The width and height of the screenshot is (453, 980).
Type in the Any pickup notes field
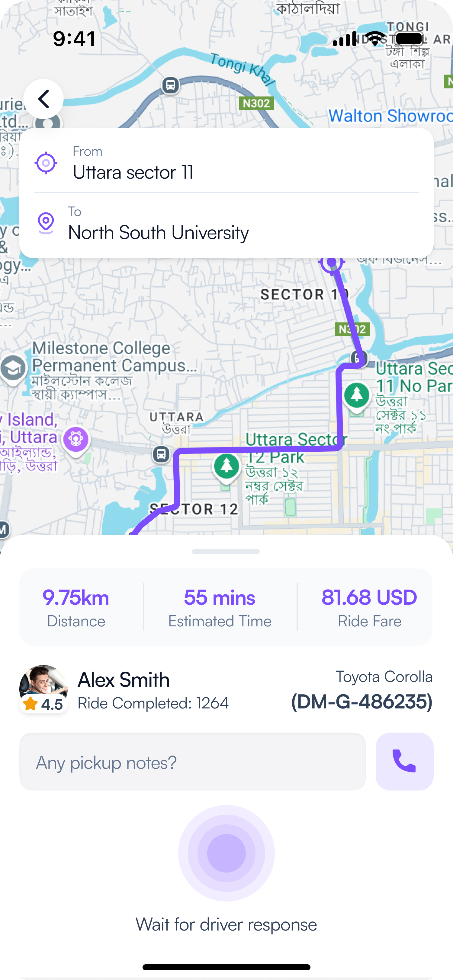click(192, 762)
